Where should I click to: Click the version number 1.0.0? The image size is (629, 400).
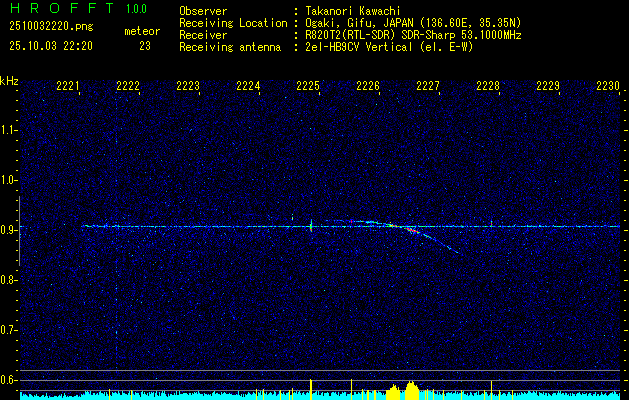pos(136,9)
